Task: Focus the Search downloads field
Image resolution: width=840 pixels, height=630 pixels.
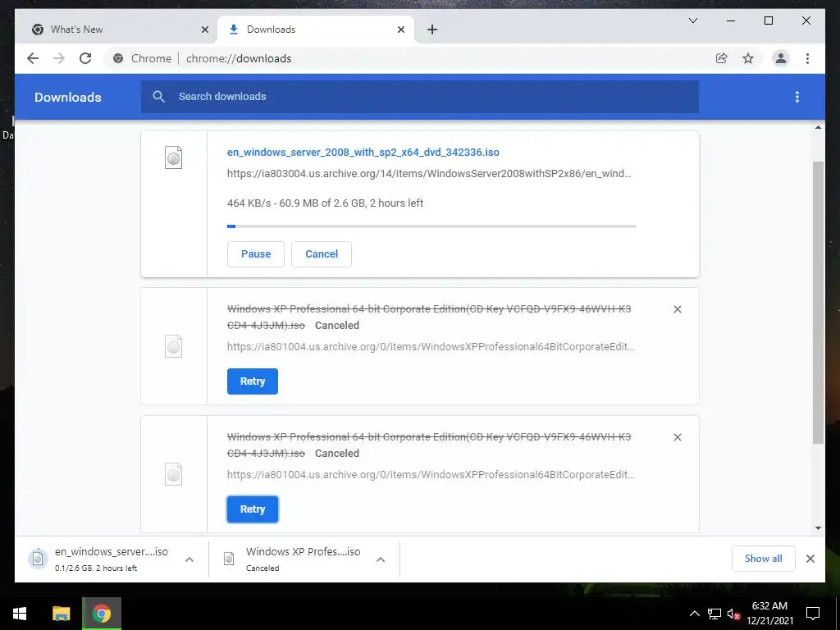Action: [420, 97]
